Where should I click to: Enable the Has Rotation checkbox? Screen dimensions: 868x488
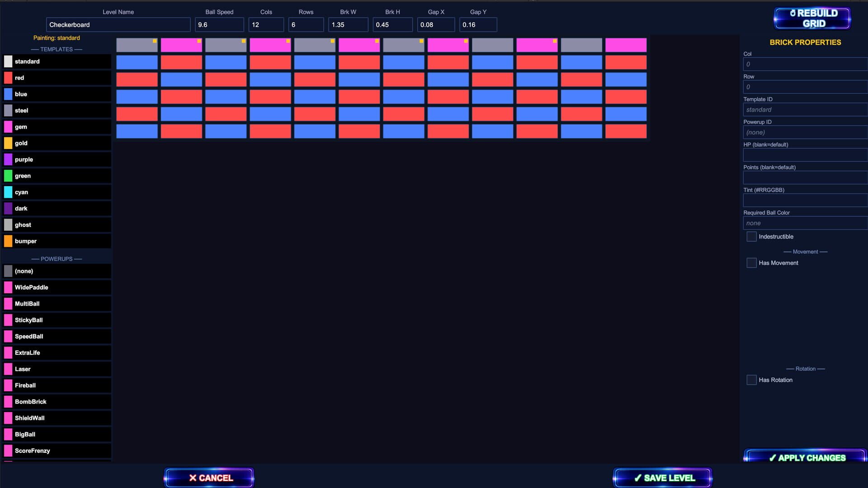(x=751, y=380)
